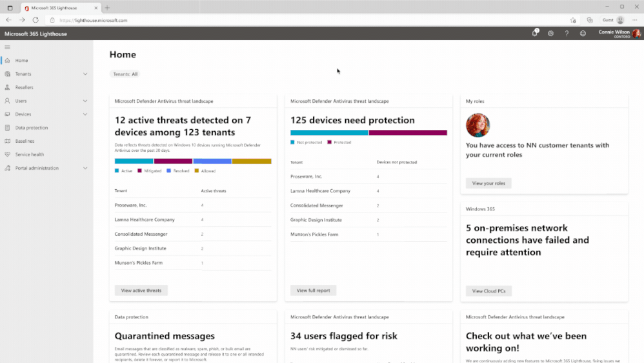Viewport: 644px width, 363px height.
Task: Click the site lock icon
Action: (x=52, y=20)
